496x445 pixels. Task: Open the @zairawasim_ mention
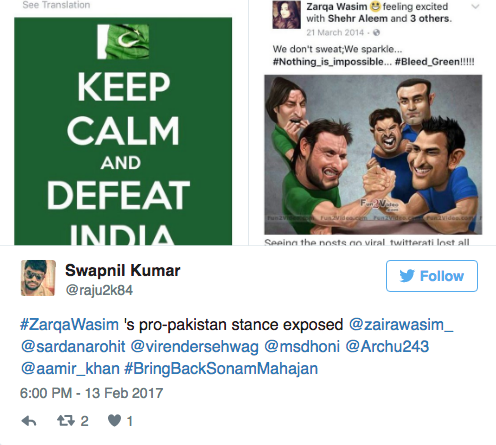[x=401, y=324]
